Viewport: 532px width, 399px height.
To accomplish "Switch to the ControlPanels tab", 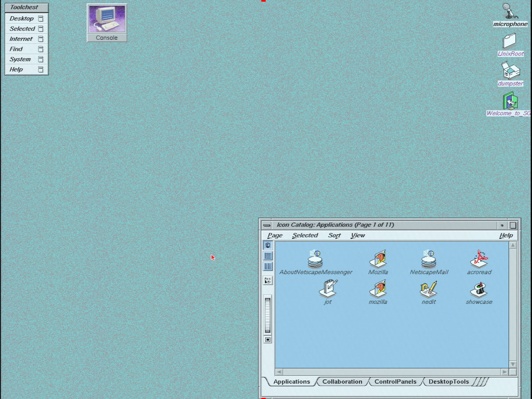I will point(395,382).
